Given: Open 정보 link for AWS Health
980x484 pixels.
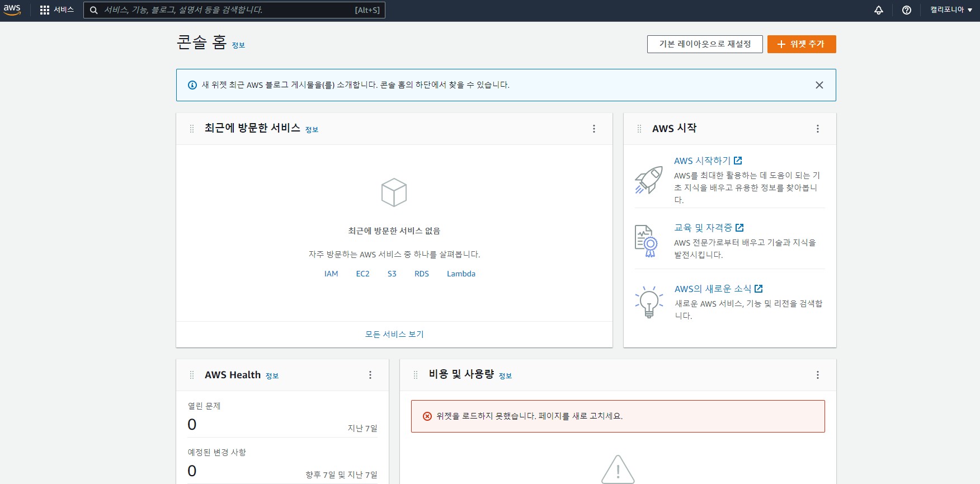Looking at the screenshot, I should point(272,376).
